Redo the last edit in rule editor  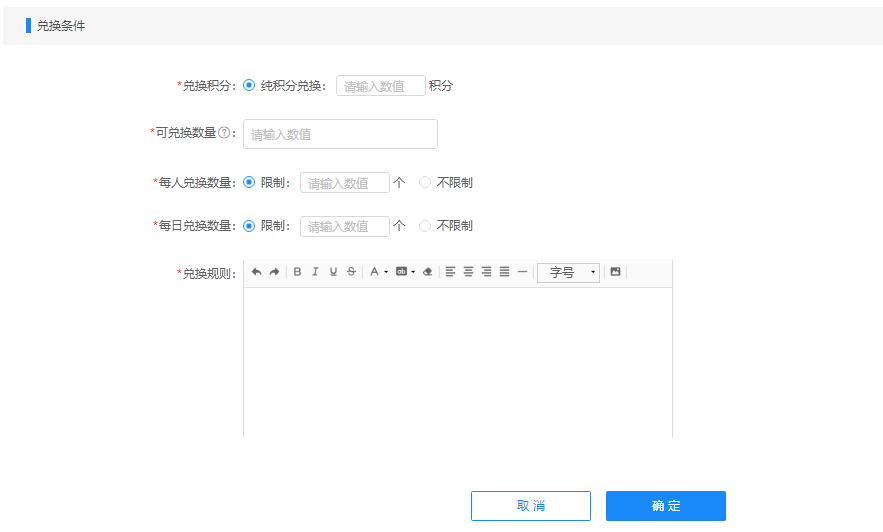(x=274, y=272)
